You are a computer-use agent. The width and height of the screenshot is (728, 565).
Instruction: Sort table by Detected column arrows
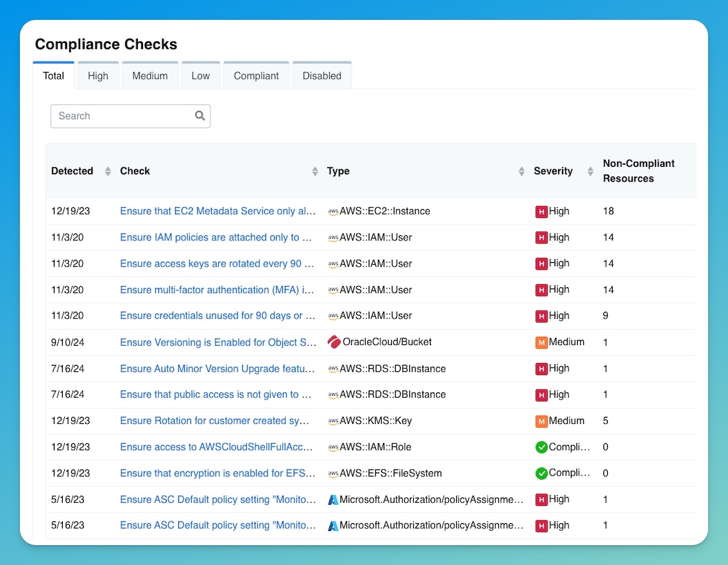pos(108,171)
